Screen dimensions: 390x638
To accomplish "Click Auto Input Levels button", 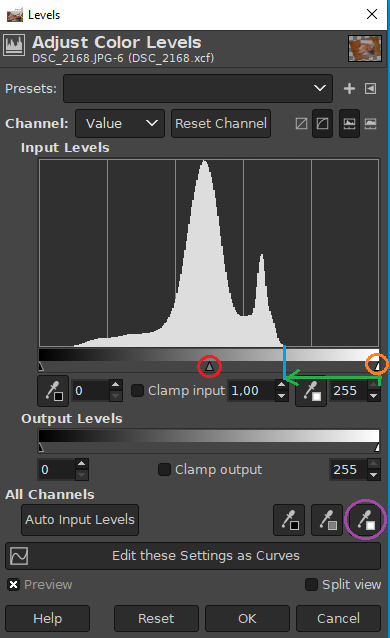I will click(80, 520).
